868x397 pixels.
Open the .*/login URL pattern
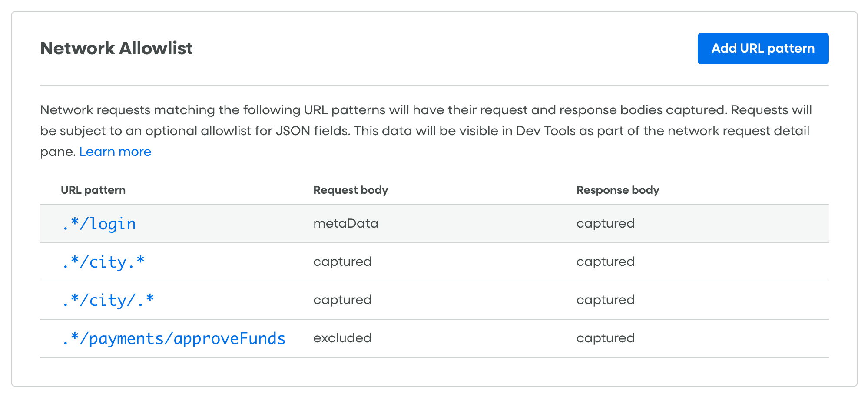click(99, 224)
